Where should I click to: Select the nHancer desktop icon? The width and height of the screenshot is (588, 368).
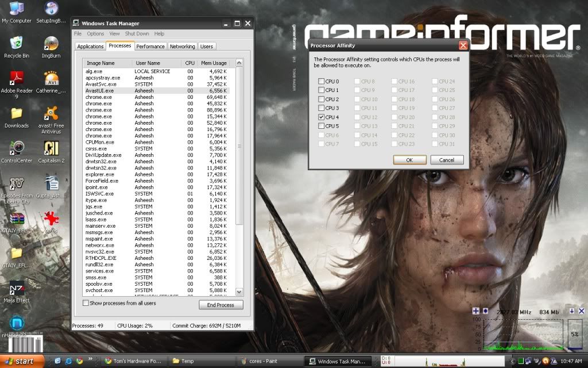pyautogui.click(x=17, y=327)
